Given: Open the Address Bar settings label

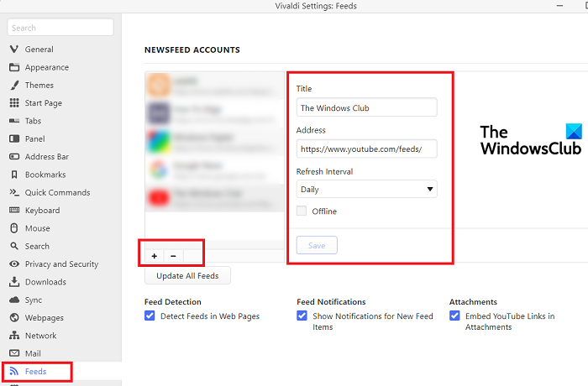Looking at the screenshot, I should point(47,157).
